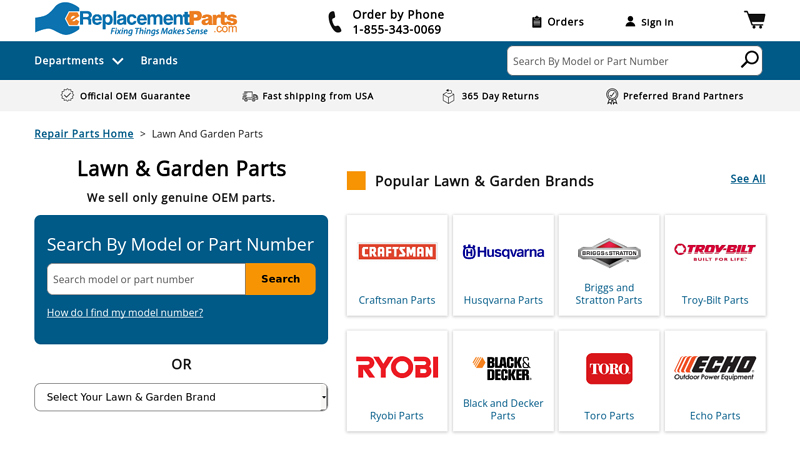This screenshot has height=450, width=800.
Task: Open the Orders text link
Action: 565,22
